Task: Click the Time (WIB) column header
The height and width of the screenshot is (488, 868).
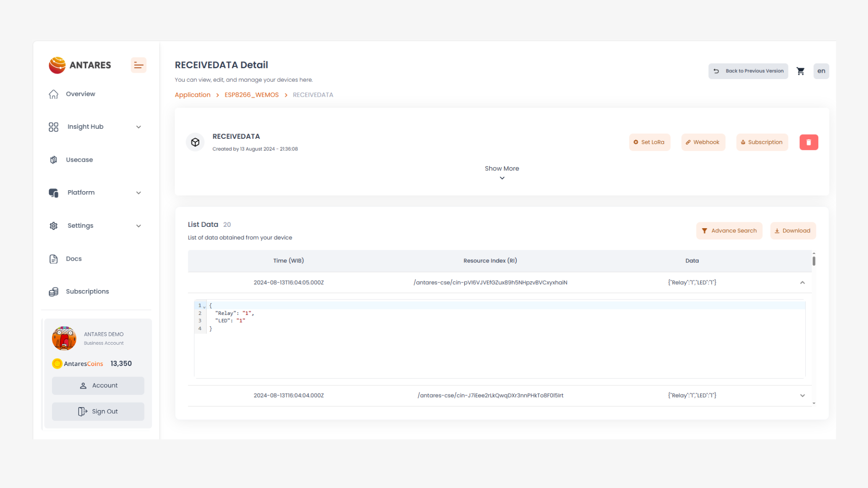Action: point(288,261)
